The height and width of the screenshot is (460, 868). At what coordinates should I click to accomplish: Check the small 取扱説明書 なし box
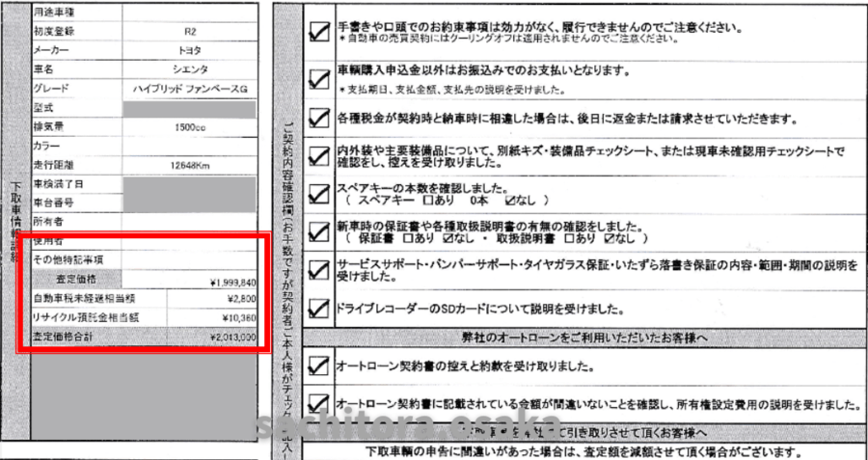609,238
